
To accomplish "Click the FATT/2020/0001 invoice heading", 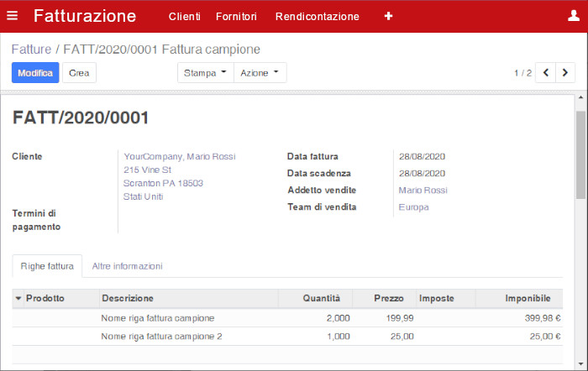I will tap(81, 118).
